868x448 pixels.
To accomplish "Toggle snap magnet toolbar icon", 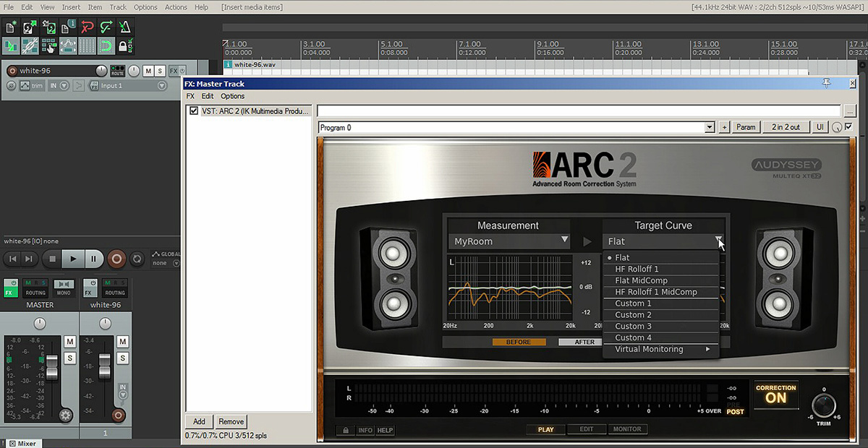I will [106, 46].
